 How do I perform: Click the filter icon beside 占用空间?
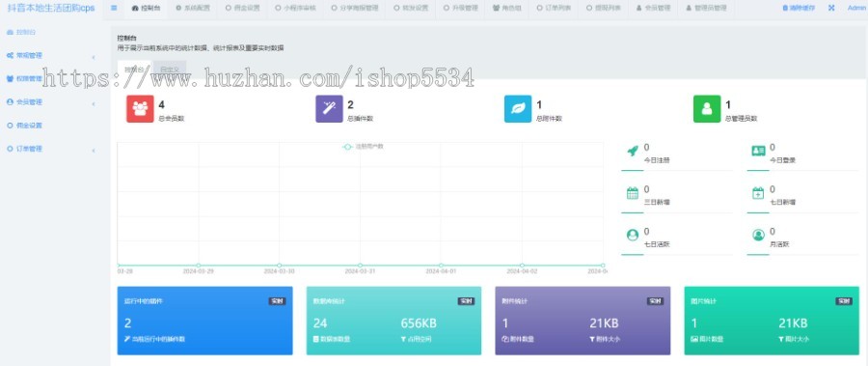[x=403, y=338]
